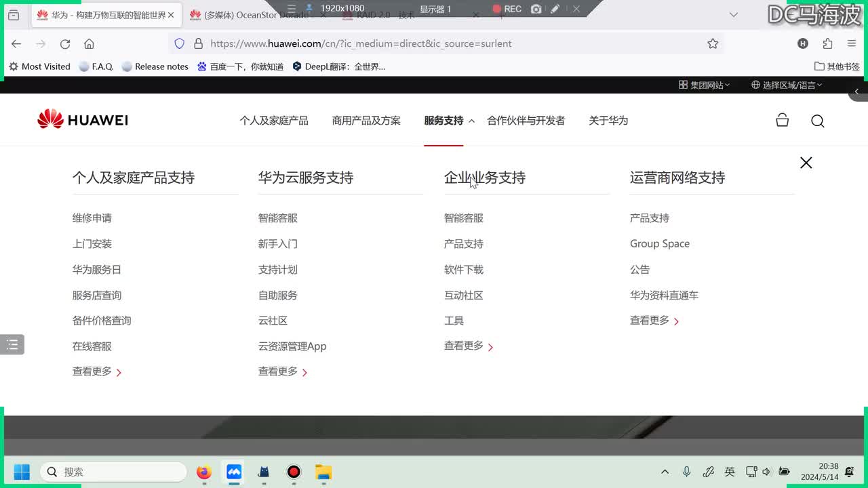Open the 关于华为 nav menu
The height and width of the screenshot is (488, 868).
(608, 121)
